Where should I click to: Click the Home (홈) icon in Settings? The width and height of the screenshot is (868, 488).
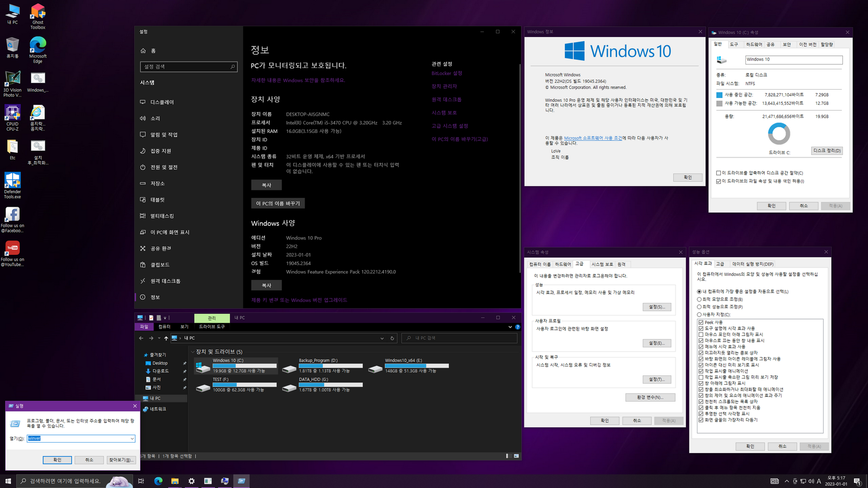(143, 51)
